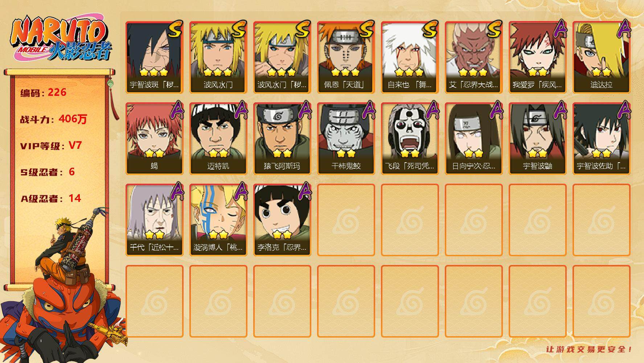
Task: Click the 佩恩「天道」 ninja card
Action: pyautogui.click(x=346, y=57)
